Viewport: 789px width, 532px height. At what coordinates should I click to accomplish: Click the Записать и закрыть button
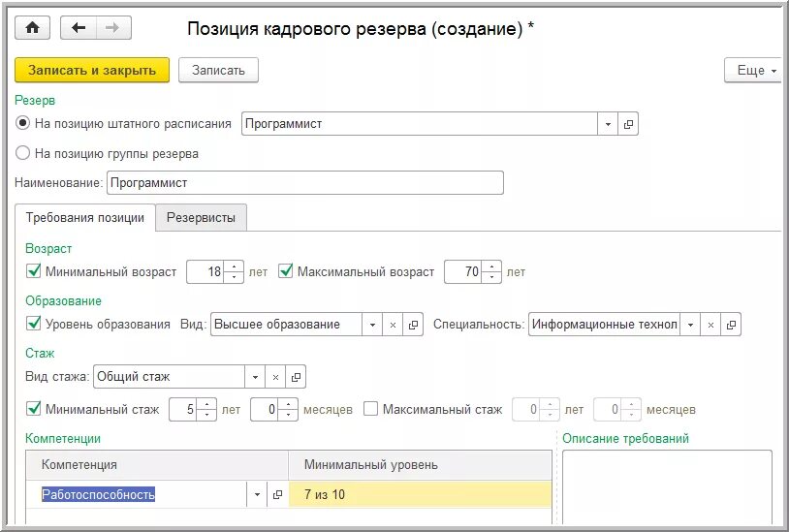(x=92, y=70)
